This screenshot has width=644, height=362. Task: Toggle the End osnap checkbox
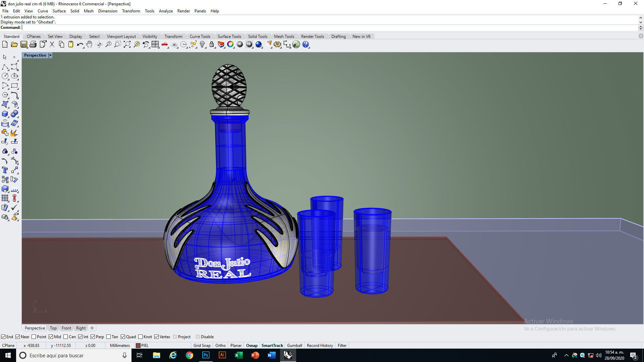(3, 337)
